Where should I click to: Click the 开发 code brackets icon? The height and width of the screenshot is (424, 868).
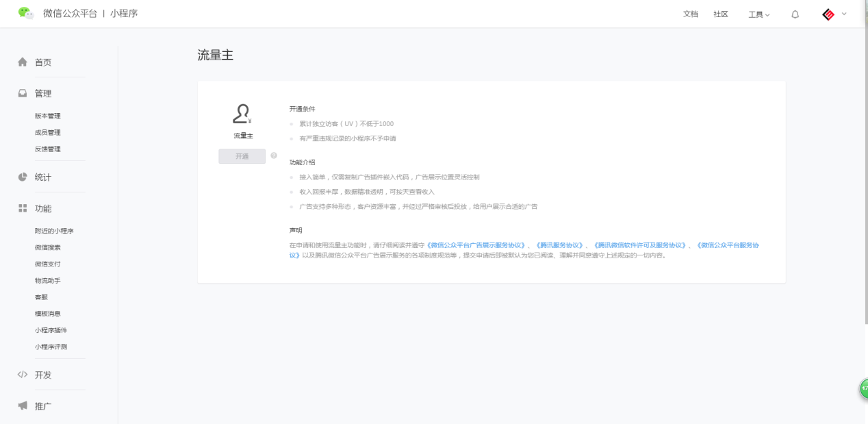click(x=23, y=375)
